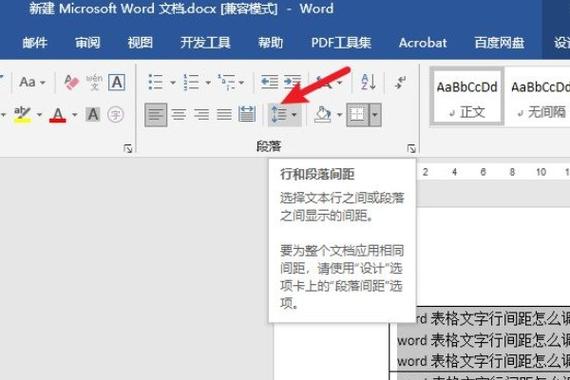Click the horizontal ruler at mark 8

coord(512,172)
